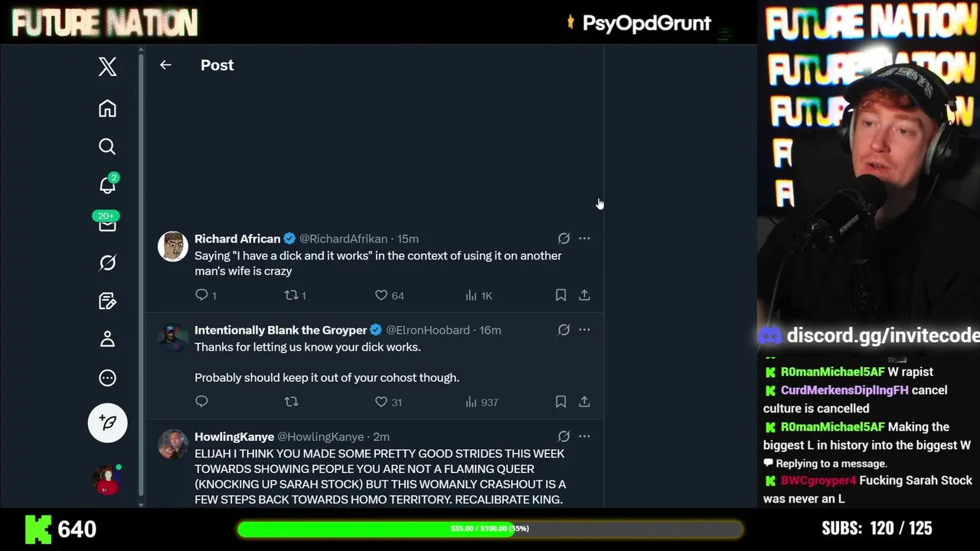Open the Search page icon
Image resolution: width=980 pixels, height=551 pixels.
(107, 146)
